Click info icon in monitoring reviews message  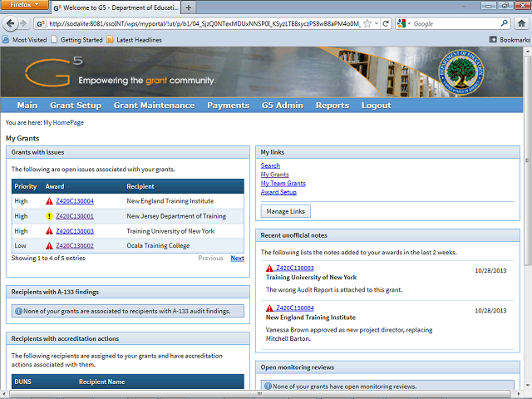[268, 386]
